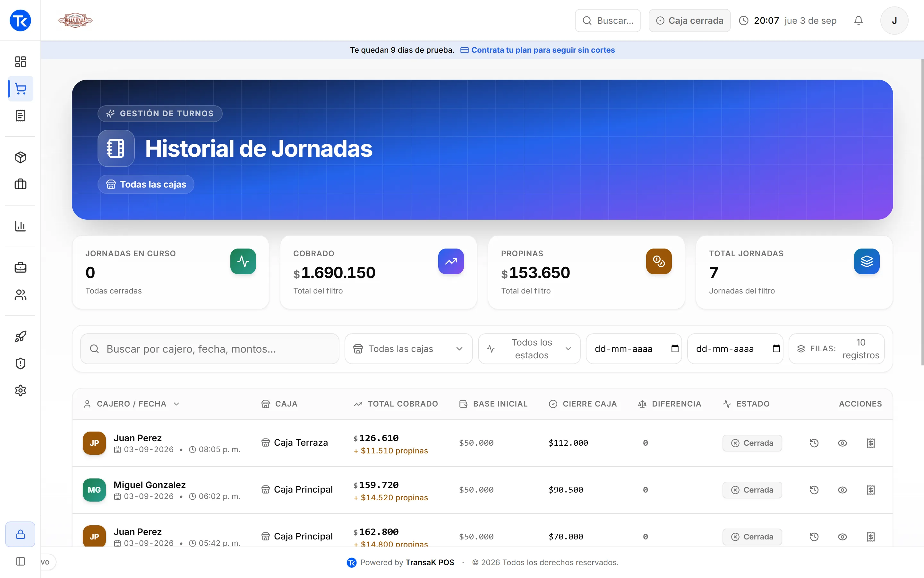
Task: Open Contrata tu plan para seguir sin cortes
Action: click(x=538, y=50)
